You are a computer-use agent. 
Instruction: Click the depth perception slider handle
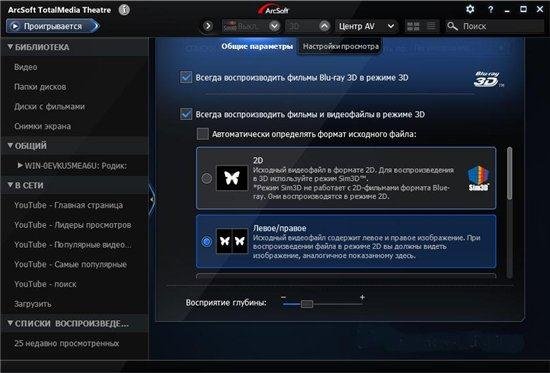tap(307, 304)
